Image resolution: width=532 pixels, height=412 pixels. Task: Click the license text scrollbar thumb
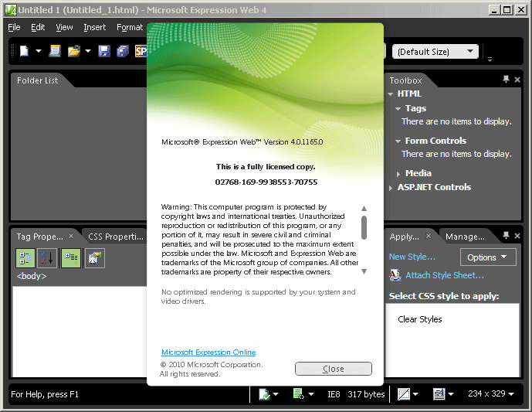coord(364,227)
